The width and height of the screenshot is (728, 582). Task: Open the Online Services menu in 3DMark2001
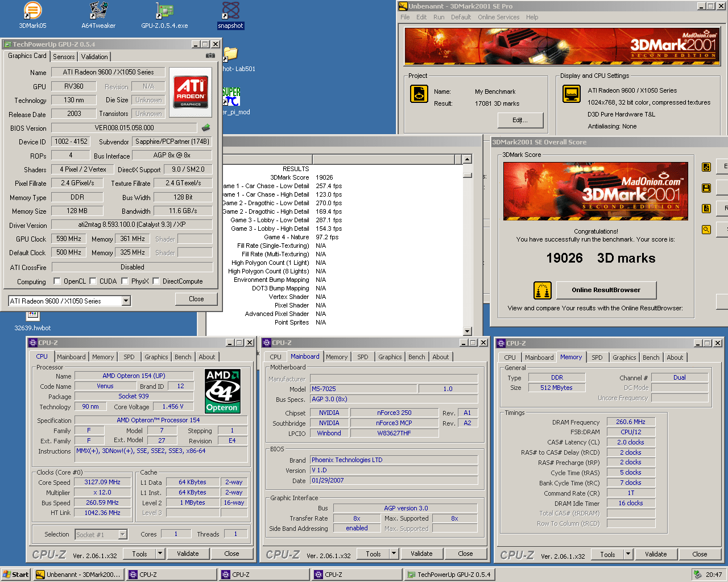click(498, 17)
